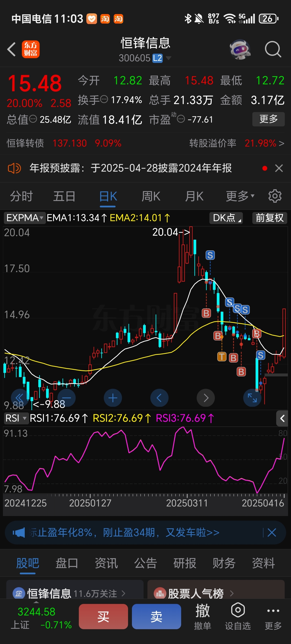The height and width of the screenshot is (644, 291).
Task: Open the robot AI assistant avatar
Action: coord(240,49)
